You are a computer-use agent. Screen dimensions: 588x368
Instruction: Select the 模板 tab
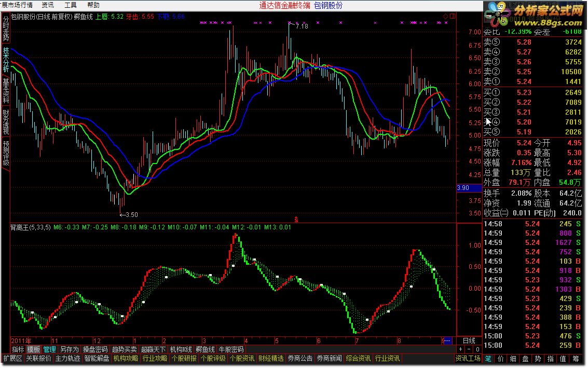tap(33, 349)
